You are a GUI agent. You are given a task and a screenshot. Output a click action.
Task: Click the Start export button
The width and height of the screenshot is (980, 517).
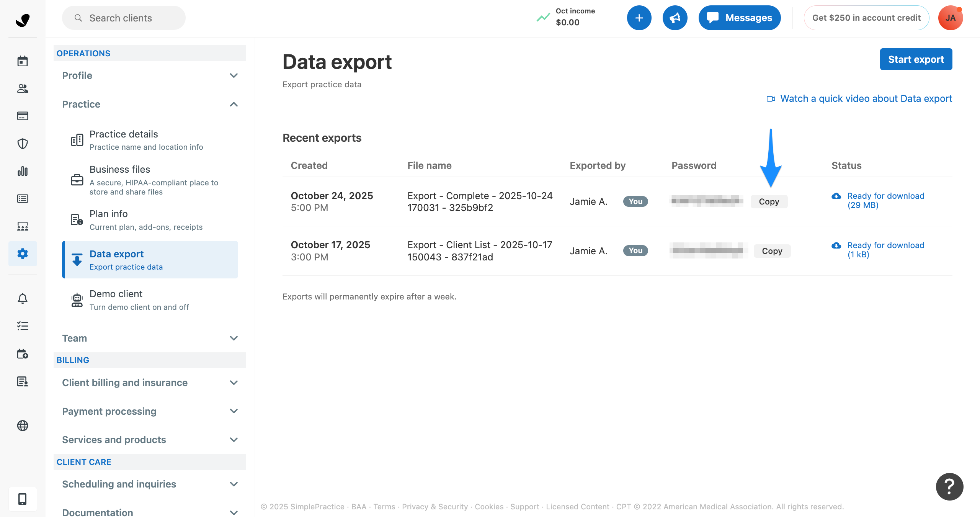click(x=916, y=59)
